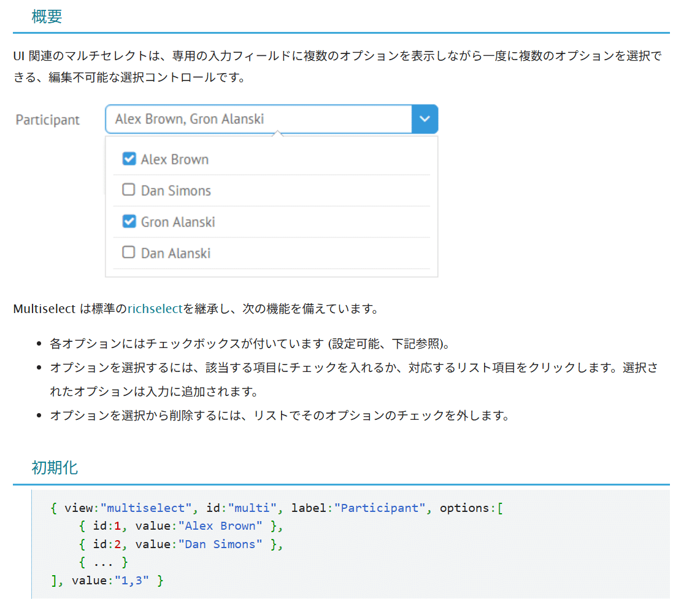Image resolution: width=700 pixels, height=604 pixels.
Task: Select the Alex Brown option label
Action: (x=175, y=160)
